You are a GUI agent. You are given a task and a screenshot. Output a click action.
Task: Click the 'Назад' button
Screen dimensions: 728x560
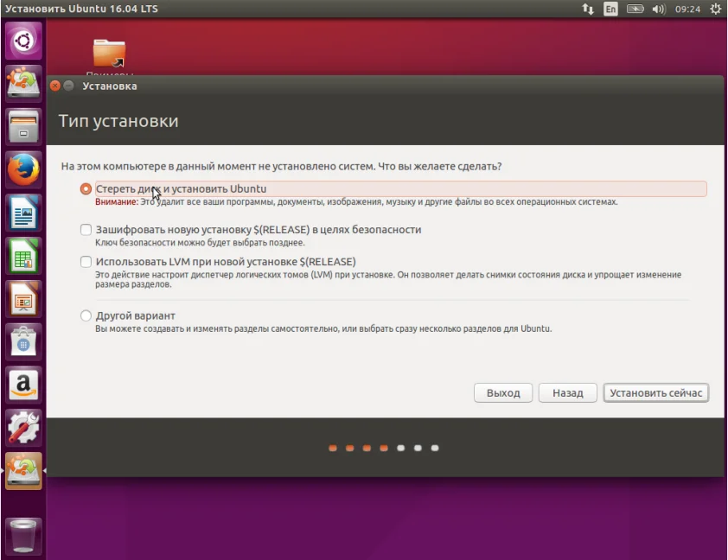(567, 393)
